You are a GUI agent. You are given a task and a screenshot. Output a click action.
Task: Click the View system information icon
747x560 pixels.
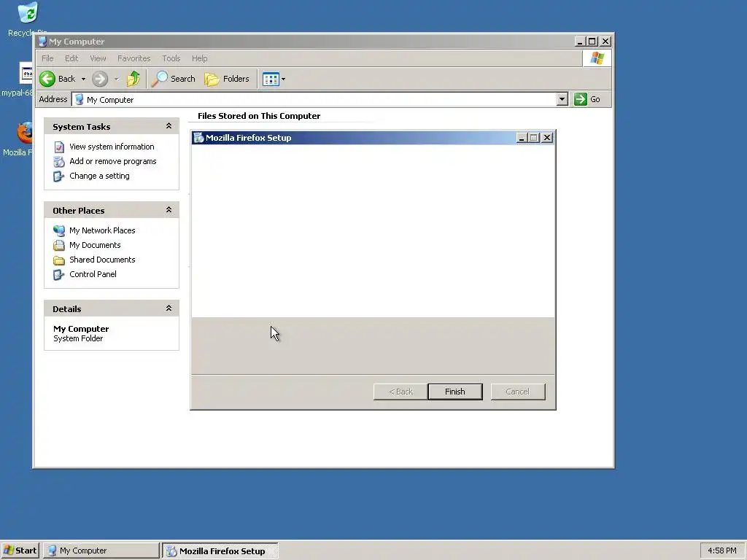tap(59, 147)
